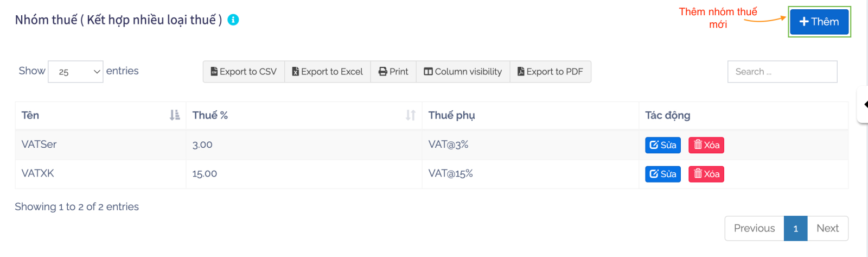Open the Column visibility menu
The width and height of the screenshot is (868, 257).
463,72
